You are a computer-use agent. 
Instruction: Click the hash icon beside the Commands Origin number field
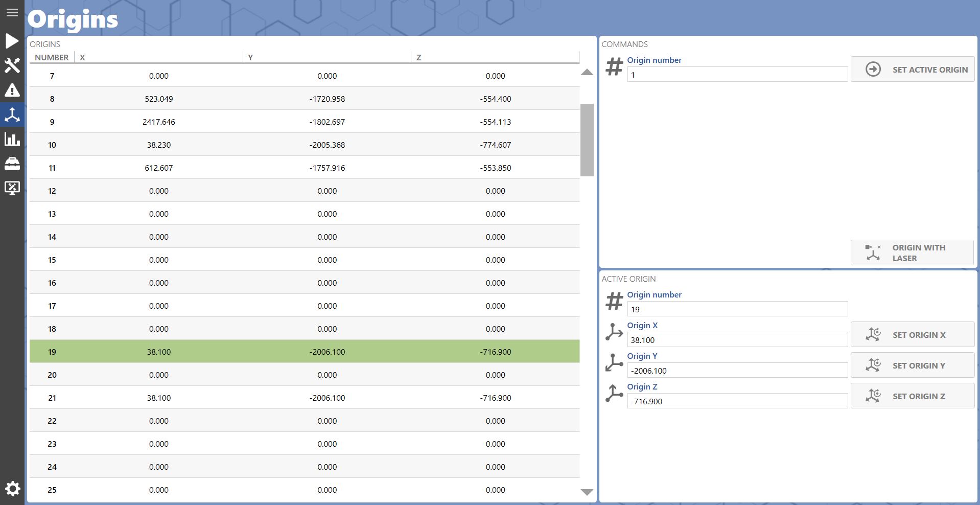tap(614, 67)
